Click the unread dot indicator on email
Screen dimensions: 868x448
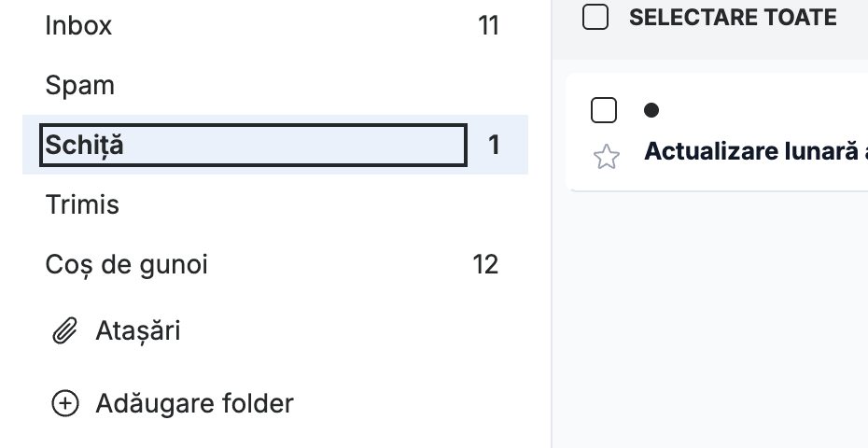(x=651, y=110)
